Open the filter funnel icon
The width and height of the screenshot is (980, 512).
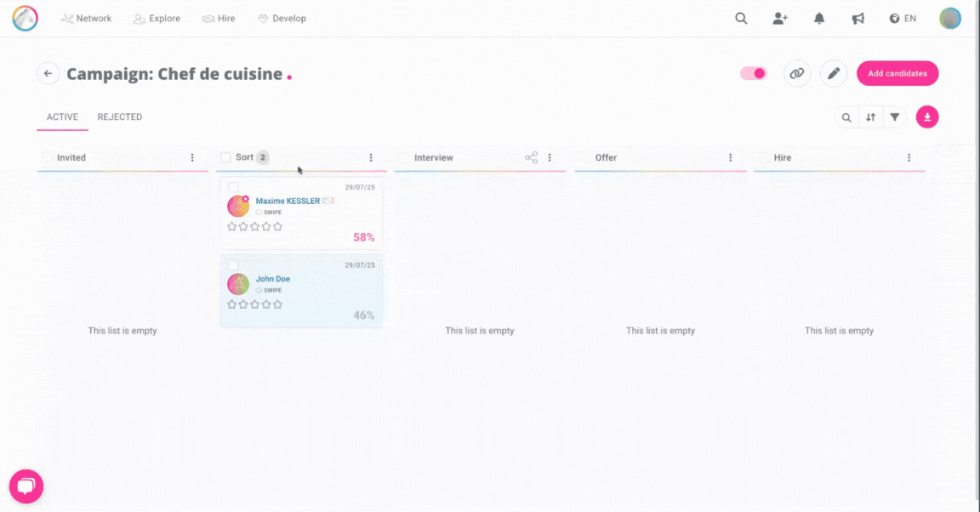point(894,117)
